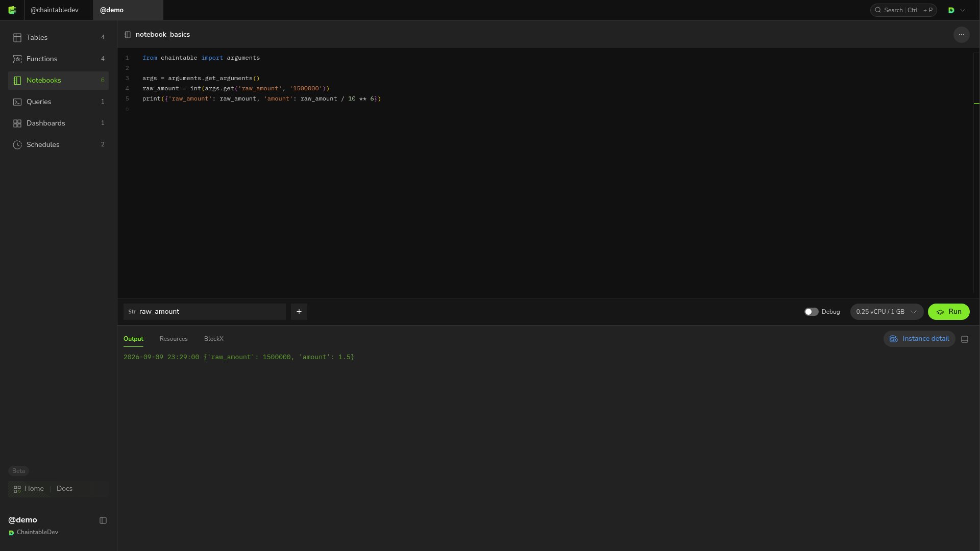
Task: Switch to the @demo tab
Action: pyautogui.click(x=128, y=10)
